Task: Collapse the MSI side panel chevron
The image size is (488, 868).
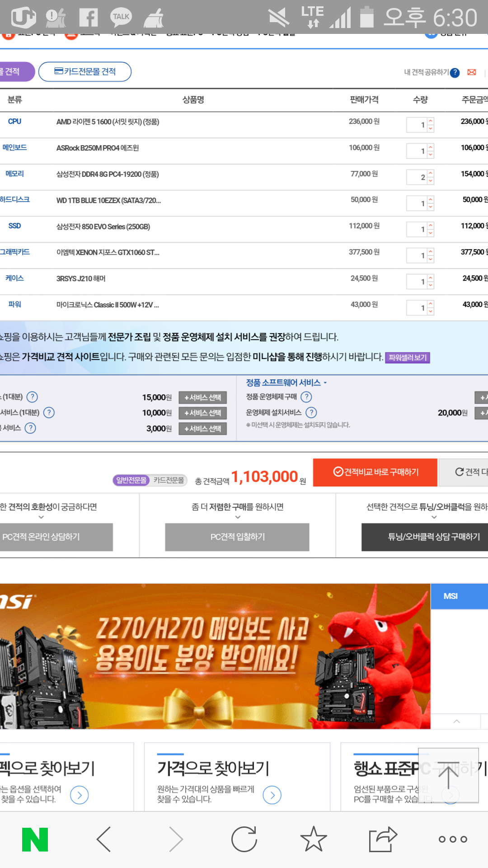Action: click(x=457, y=722)
